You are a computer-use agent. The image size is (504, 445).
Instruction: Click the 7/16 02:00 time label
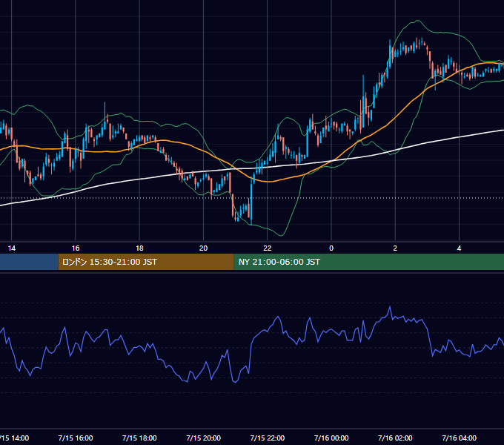click(395, 438)
